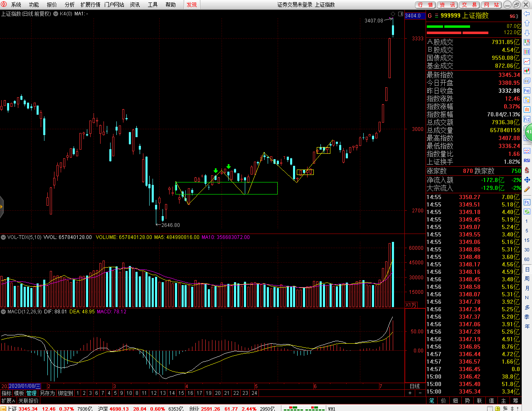Viewport: 532px width, 411px height.
Task: Open the 扩展行情 menu
Action: [91, 5]
